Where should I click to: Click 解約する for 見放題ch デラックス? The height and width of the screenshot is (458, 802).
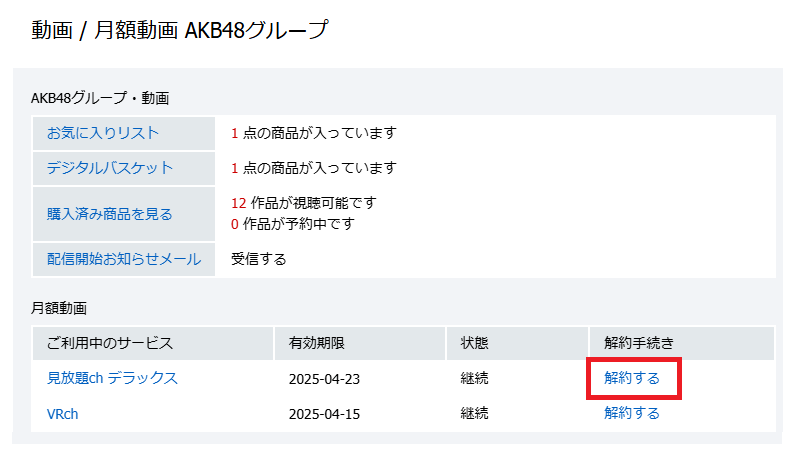pos(632,378)
